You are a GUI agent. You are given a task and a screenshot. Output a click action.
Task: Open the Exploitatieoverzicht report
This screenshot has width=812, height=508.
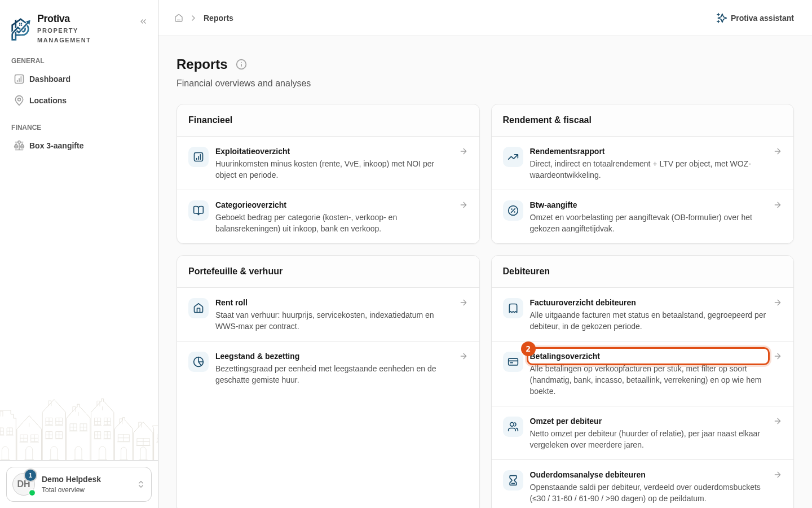point(328,163)
